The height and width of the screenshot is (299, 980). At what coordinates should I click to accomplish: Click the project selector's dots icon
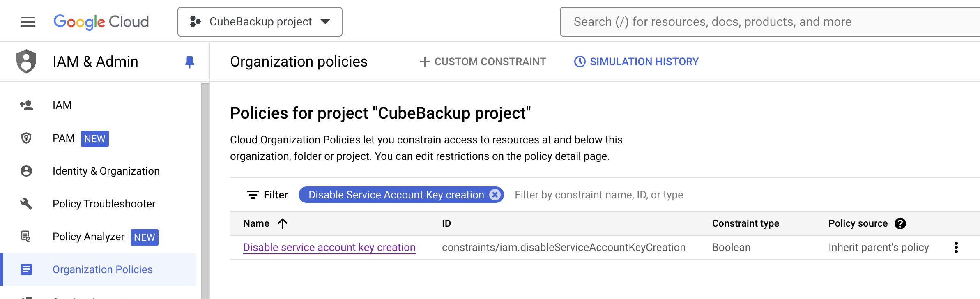tap(195, 21)
